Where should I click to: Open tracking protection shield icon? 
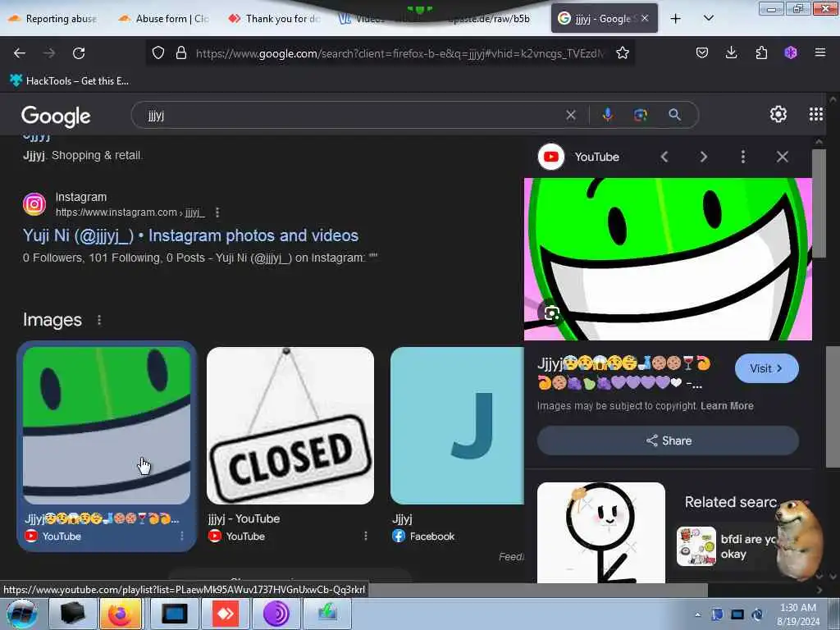158,52
